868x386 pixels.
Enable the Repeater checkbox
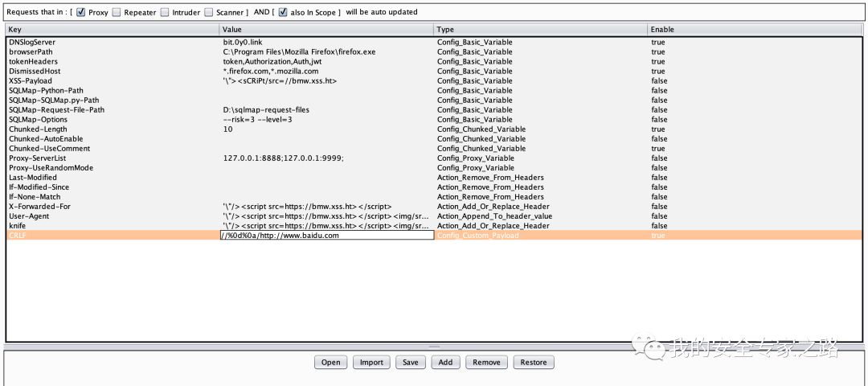117,12
